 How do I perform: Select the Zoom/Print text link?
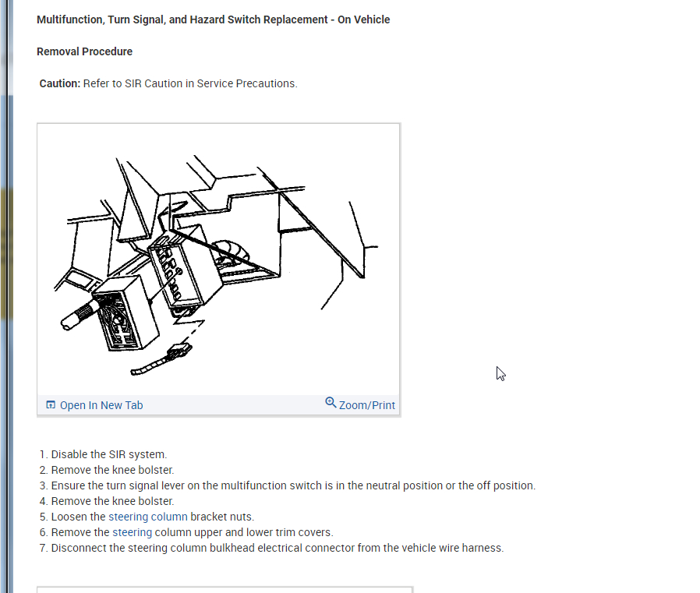click(x=367, y=405)
